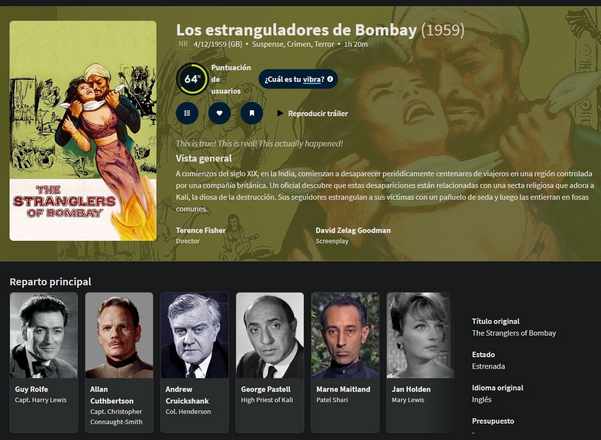
Task: Add movie to a list icon
Action: click(187, 113)
